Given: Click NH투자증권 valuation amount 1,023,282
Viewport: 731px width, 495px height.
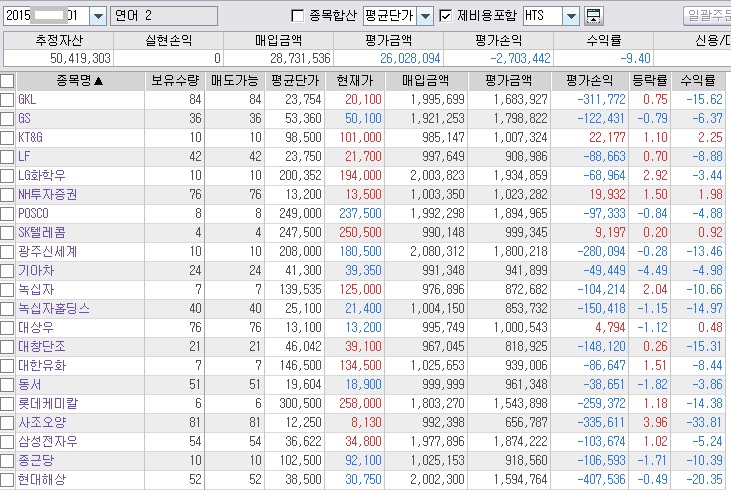Looking at the screenshot, I should tap(521, 195).
